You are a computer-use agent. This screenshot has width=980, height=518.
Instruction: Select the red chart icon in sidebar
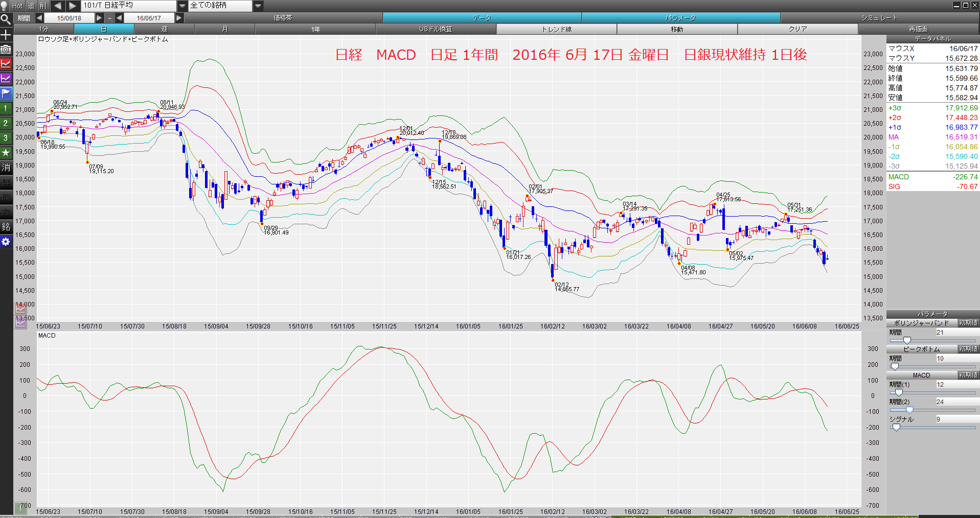tap(6, 64)
